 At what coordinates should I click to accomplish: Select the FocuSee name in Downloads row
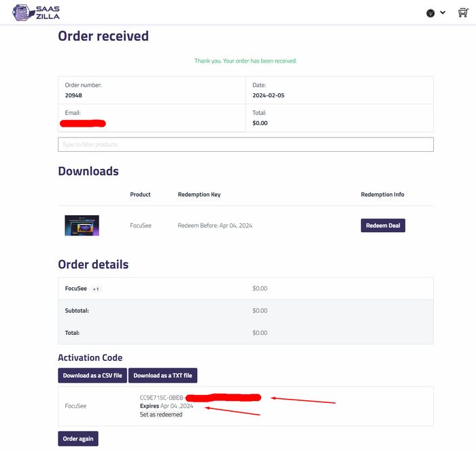pyautogui.click(x=141, y=225)
